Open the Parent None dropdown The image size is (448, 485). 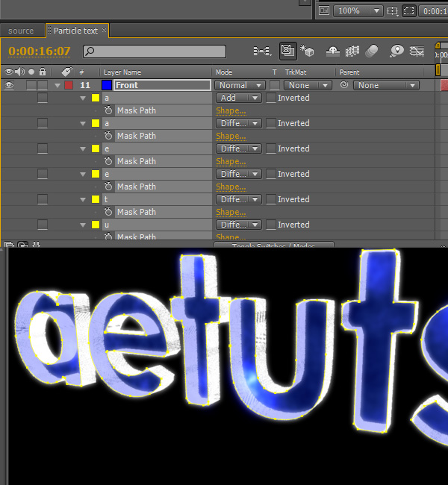tap(386, 85)
